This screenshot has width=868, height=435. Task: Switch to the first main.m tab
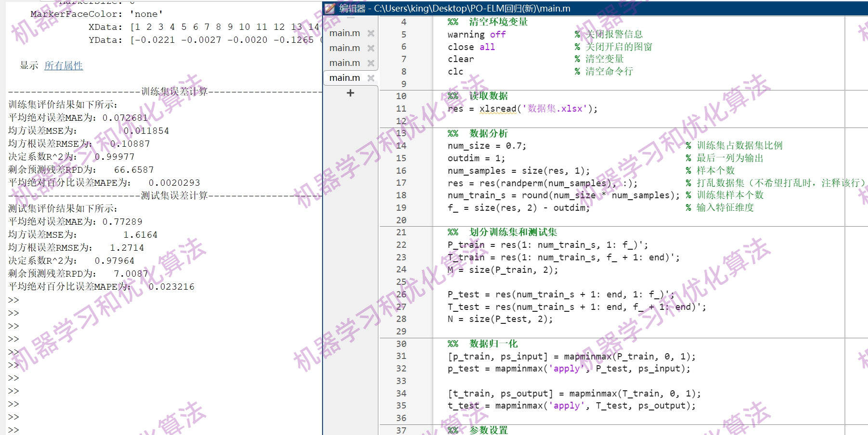pos(345,33)
